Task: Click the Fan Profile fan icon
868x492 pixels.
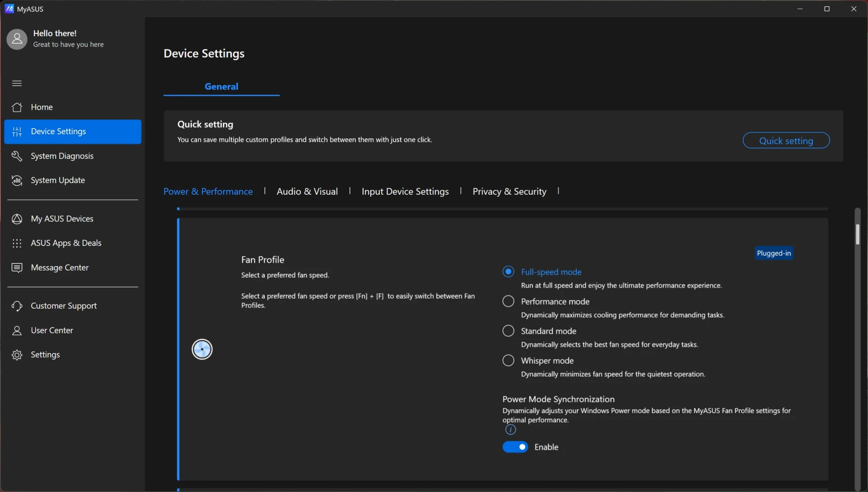Action: 202,349
